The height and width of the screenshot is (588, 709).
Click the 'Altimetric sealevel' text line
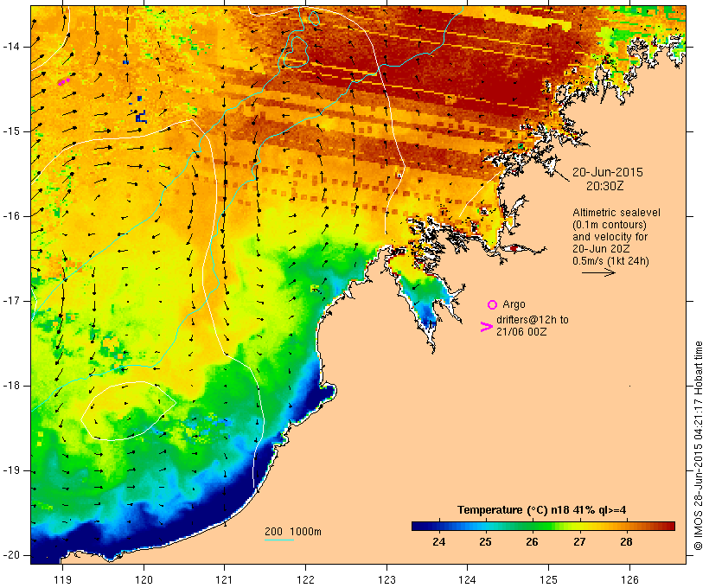(x=616, y=213)
